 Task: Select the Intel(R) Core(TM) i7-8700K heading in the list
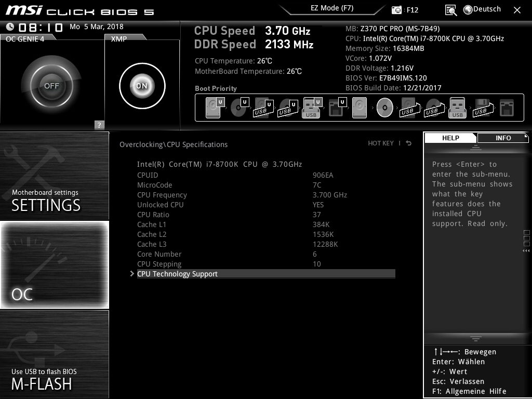pyautogui.click(x=220, y=164)
